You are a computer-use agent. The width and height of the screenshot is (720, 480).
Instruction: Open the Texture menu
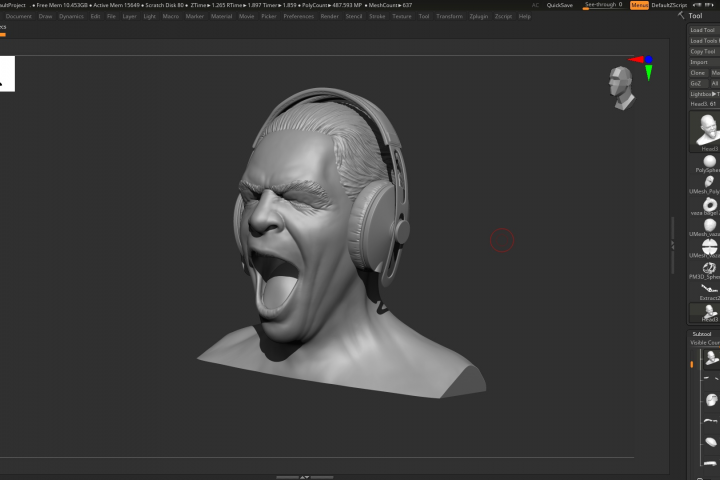[402, 16]
